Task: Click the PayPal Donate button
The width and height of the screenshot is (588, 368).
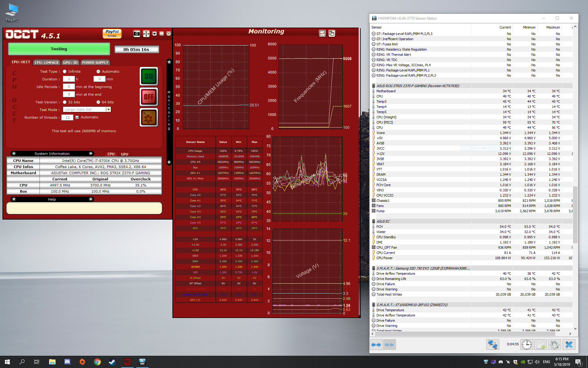Action: [112, 33]
